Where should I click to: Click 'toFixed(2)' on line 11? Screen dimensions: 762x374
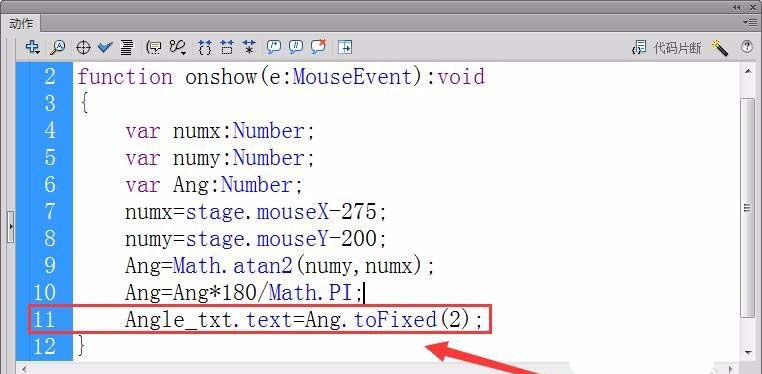413,320
